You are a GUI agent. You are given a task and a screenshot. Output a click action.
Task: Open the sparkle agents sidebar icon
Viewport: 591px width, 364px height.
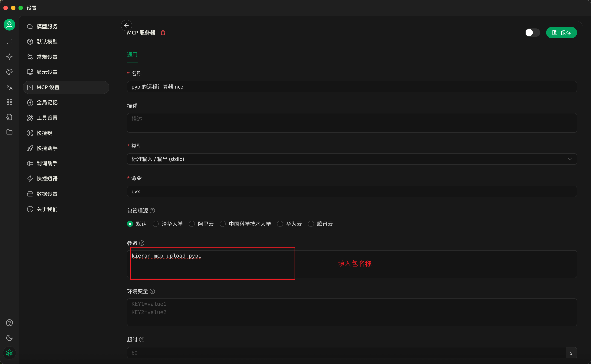(9, 57)
